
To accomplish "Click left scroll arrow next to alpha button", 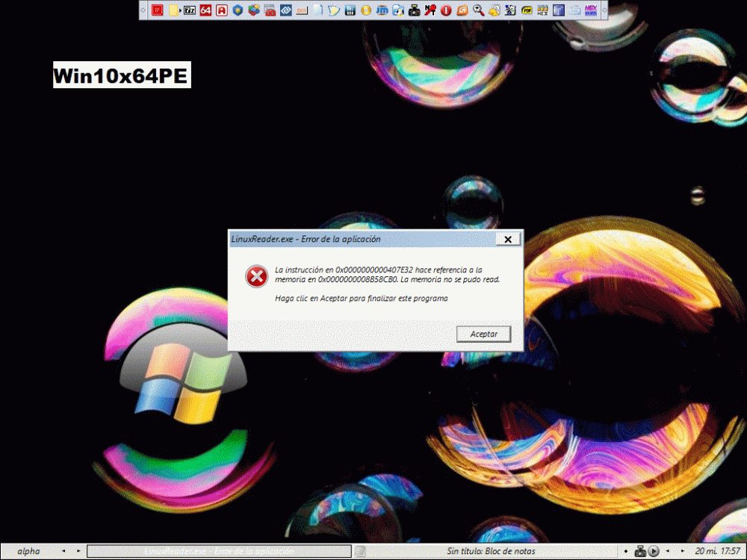I will click(x=63, y=551).
